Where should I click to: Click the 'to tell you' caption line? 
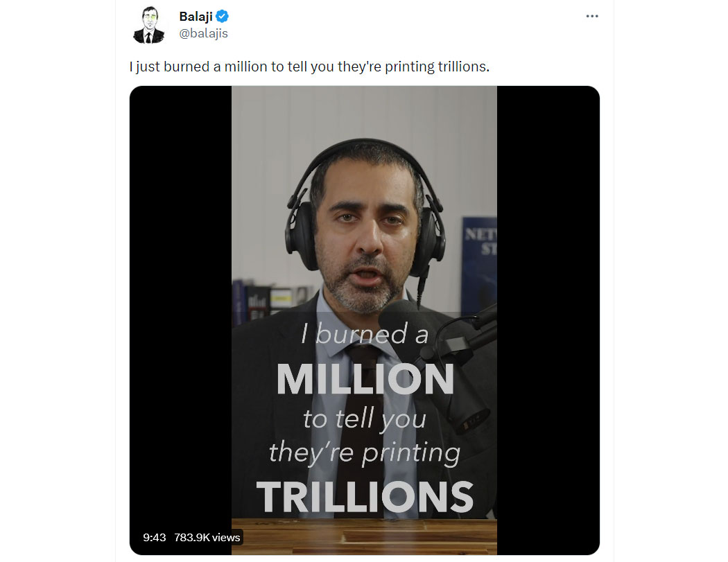[365, 419]
